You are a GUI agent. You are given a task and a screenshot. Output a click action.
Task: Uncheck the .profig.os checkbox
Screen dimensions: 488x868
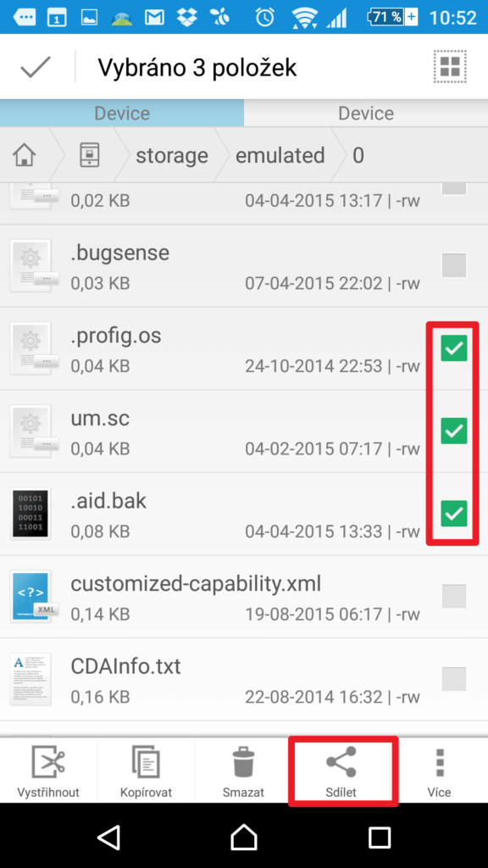coord(454,348)
